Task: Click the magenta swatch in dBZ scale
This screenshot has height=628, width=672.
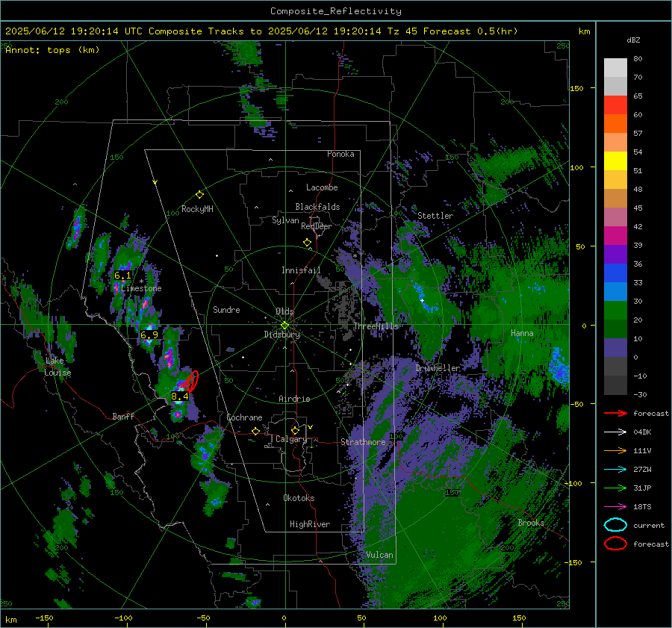Action: 615,235
